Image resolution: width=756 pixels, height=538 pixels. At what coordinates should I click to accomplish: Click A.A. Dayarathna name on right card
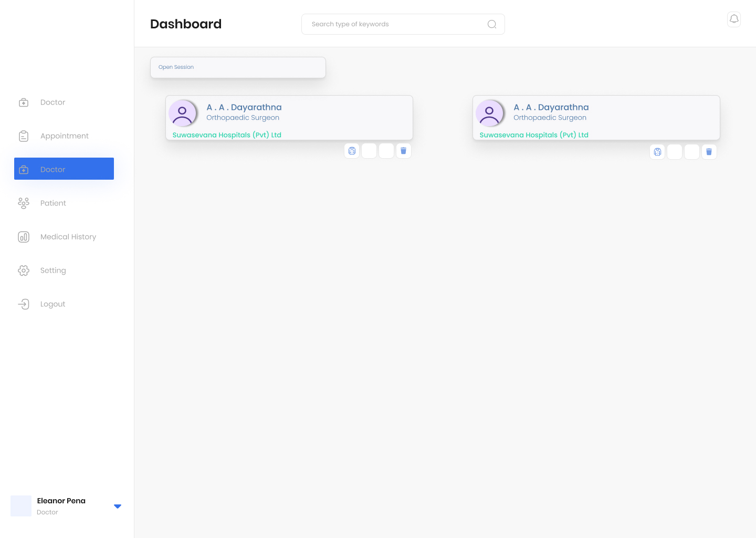point(551,107)
